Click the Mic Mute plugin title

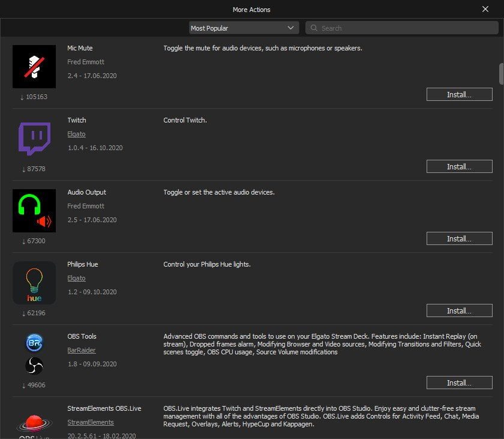tap(80, 48)
